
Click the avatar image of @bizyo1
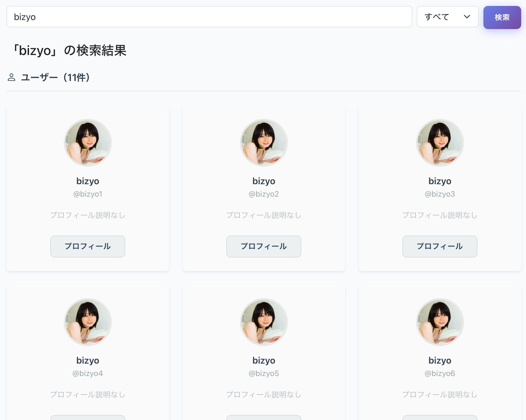(x=88, y=143)
